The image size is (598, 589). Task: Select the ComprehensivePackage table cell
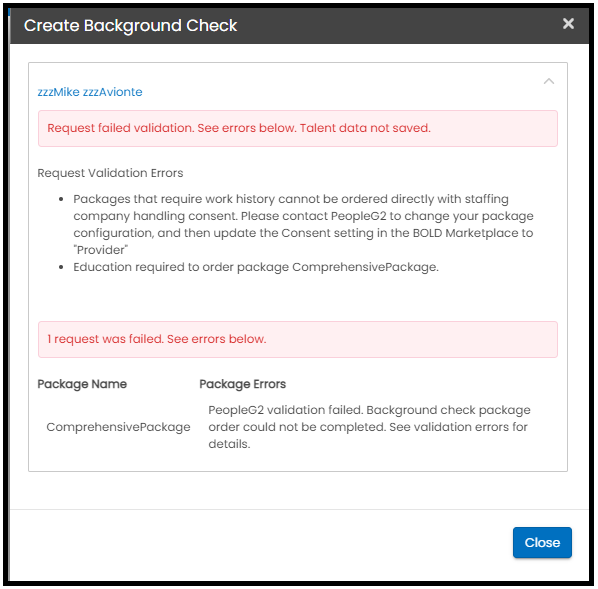click(118, 427)
